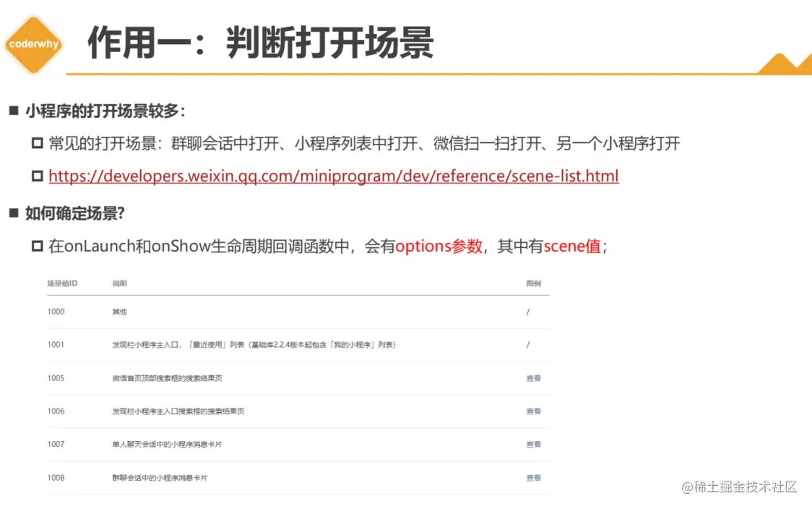Click description 群聊会话中的小程序消息卡片

pos(160,478)
